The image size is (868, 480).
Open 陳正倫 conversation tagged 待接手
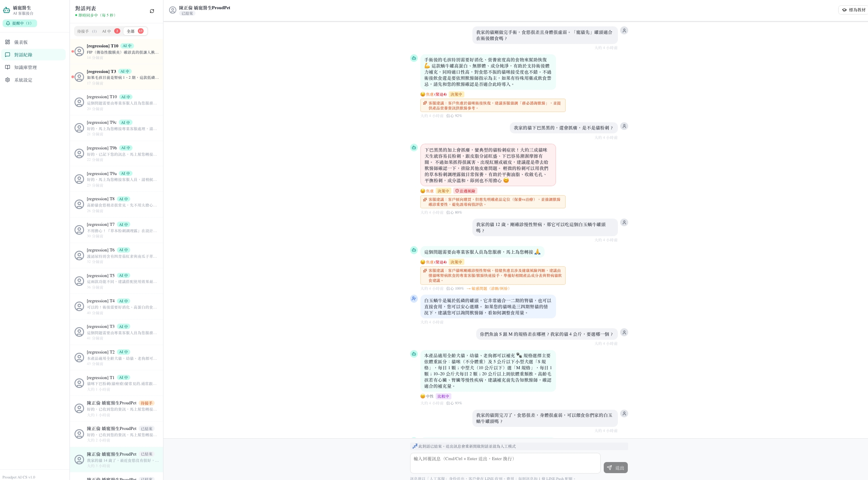[116, 409]
